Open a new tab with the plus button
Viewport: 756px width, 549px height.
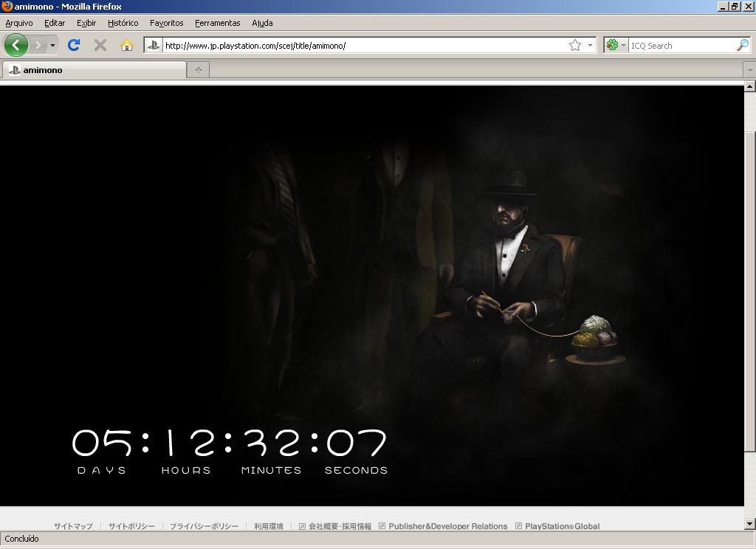click(198, 70)
